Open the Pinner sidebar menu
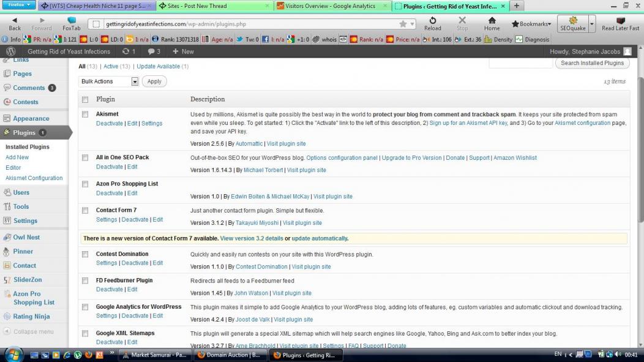The height and width of the screenshot is (362, 644). tap(23, 251)
